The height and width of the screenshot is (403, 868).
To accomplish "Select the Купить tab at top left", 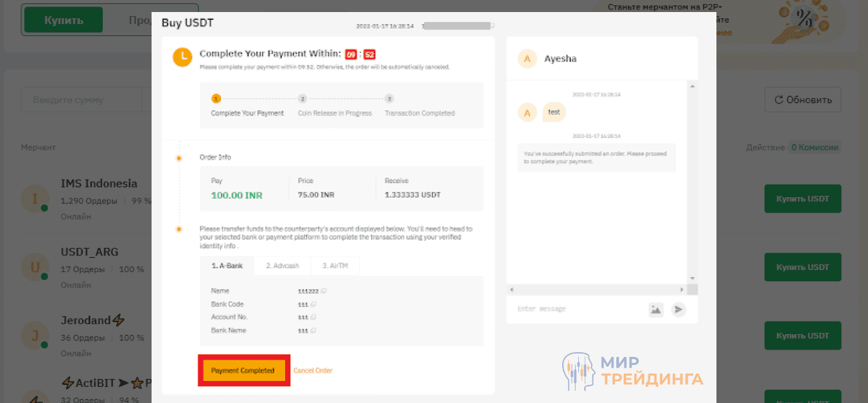I will [x=62, y=19].
